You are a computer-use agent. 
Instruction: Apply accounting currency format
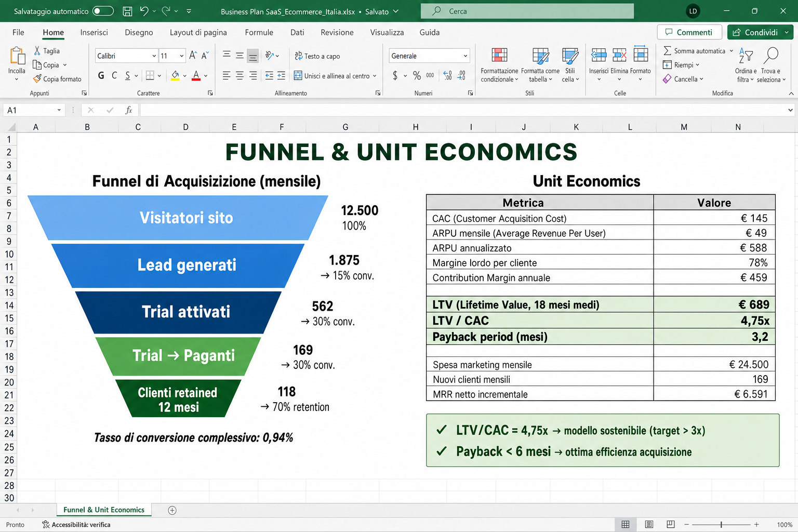(x=395, y=75)
